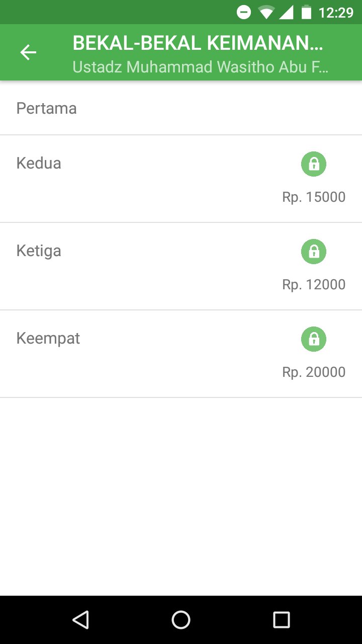362x644 pixels.
Task: Tap the do-not-disturb status icon
Action: (x=244, y=12)
